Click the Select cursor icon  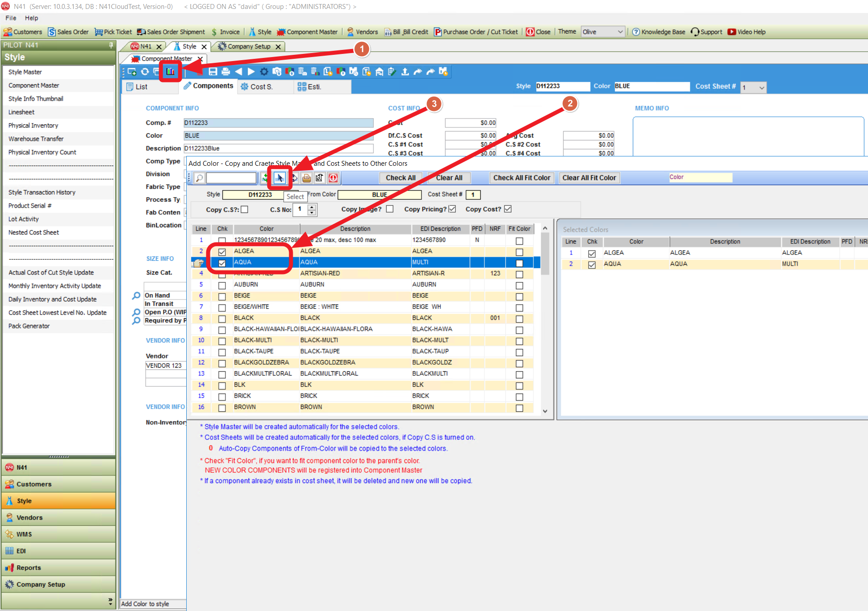coord(279,178)
